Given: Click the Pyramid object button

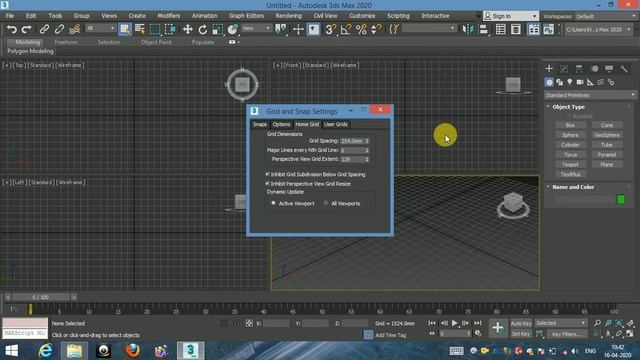Looking at the screenshot, I should click(607, 155).
